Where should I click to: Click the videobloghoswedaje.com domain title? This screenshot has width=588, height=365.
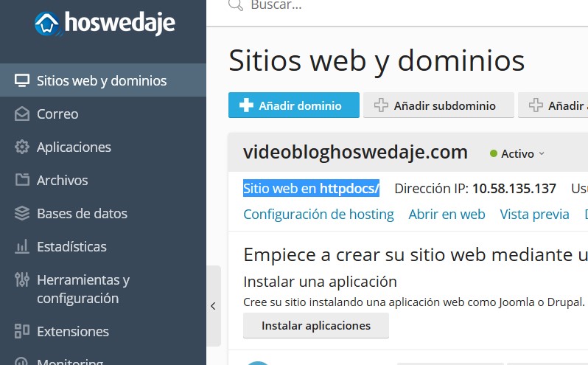(355, 153)
